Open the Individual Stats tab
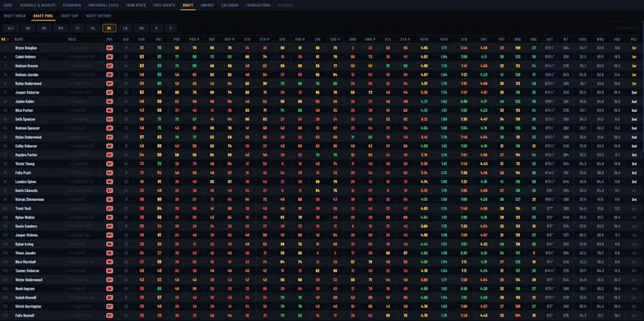The height and width of the screenshot is (321, 644). click(104, 5)
